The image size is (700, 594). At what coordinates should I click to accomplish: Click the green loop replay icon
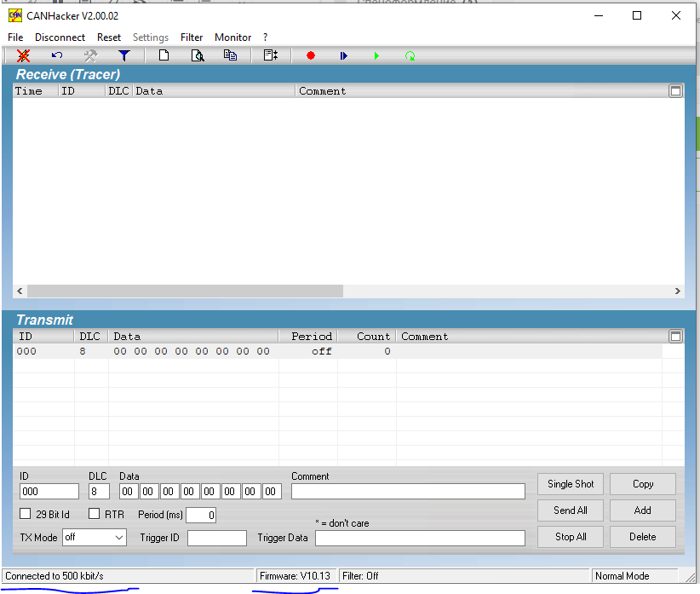410,56
